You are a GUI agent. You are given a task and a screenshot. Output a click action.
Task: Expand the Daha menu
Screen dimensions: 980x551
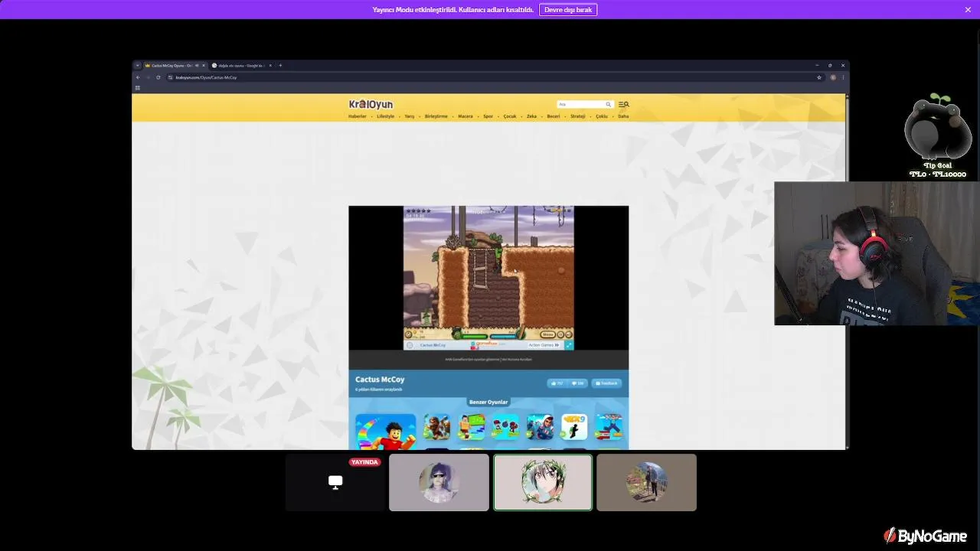pyautogui.click(x=623, y=116)
